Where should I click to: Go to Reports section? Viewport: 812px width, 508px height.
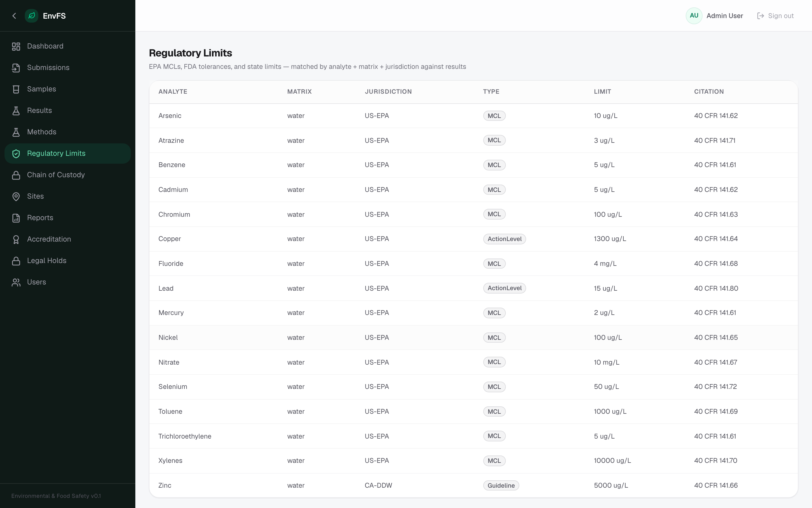[67, 218]
